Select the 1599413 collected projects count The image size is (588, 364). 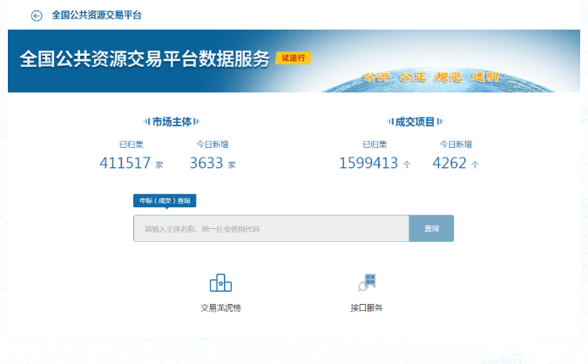tap(368, 162)
